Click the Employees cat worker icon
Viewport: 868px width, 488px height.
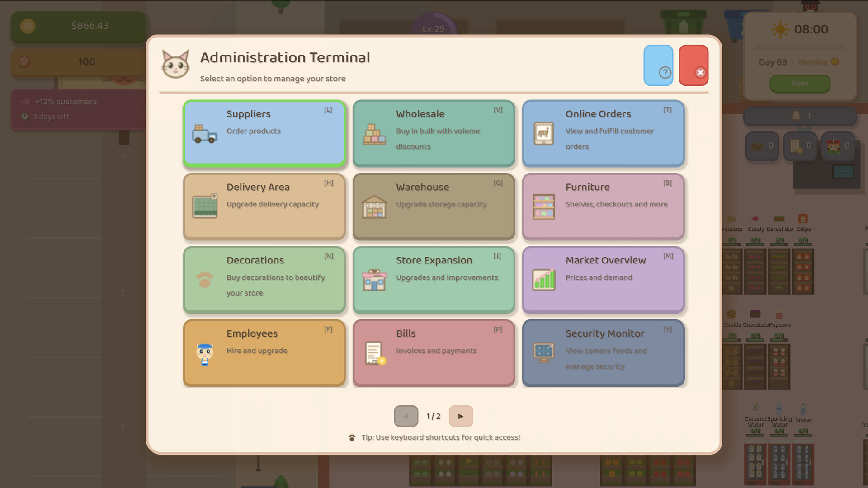coord(204,353)
